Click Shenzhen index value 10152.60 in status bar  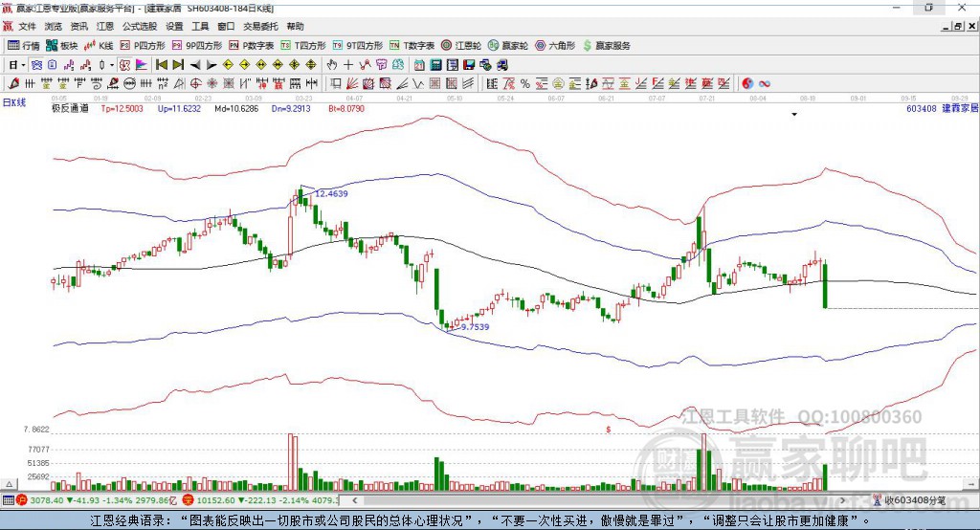point(214,500)
